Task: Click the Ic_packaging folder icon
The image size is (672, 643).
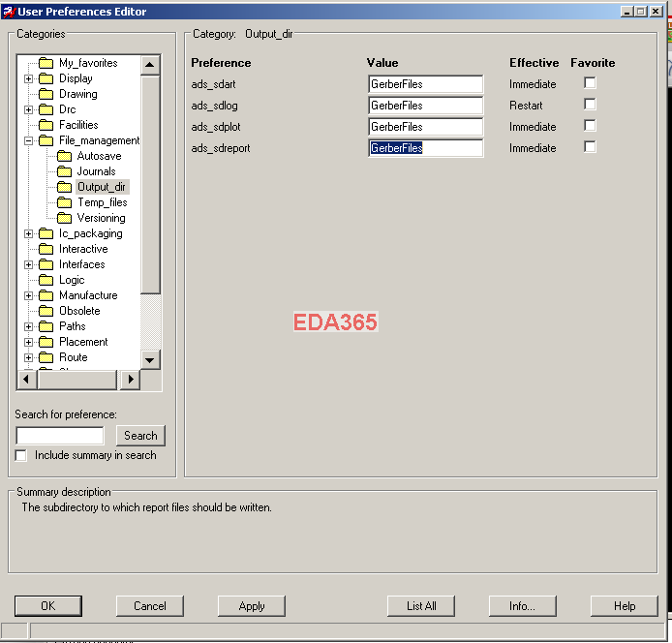Action: tap(46, 233)
